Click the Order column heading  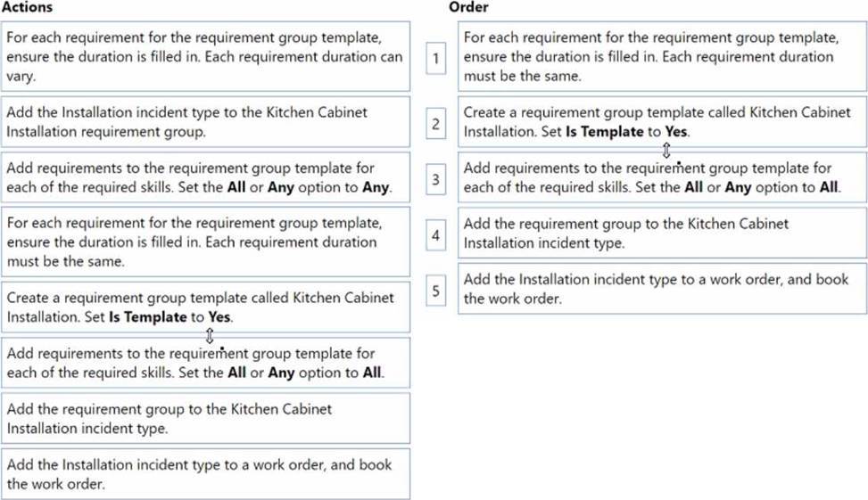pyautogui.click(x=468, y=7)
